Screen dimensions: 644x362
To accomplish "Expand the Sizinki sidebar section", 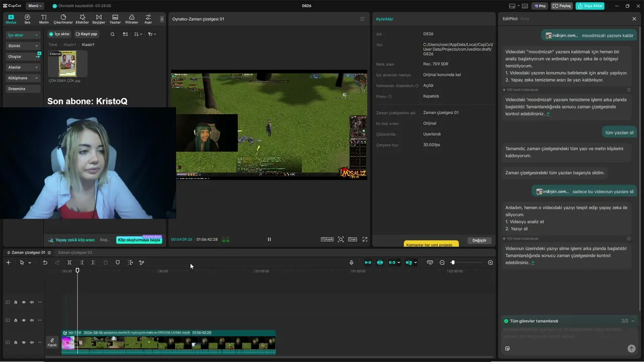I will point(23,46).
